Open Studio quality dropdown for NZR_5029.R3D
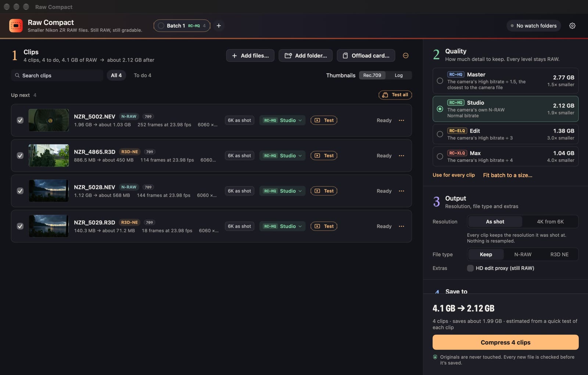This screenshot has height=375, width=588. point(283,226)
